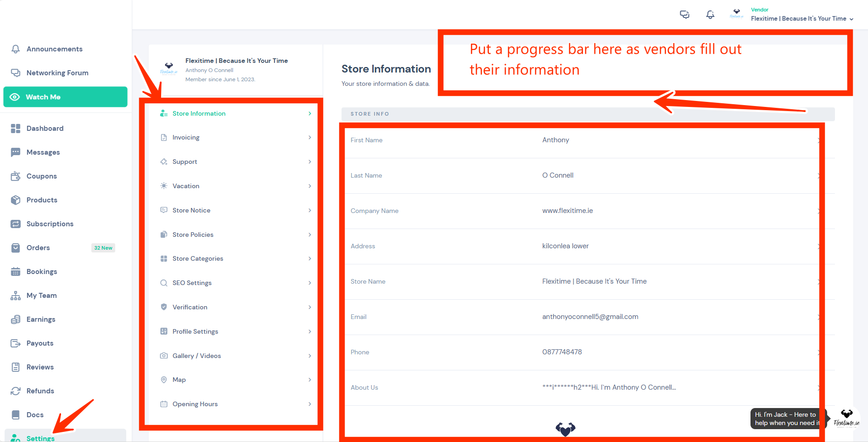Image resolution: width=868 pixels, height=442 pixels.
Task: Click the Payouts icon in sidebar
Action: coord(16,343)
